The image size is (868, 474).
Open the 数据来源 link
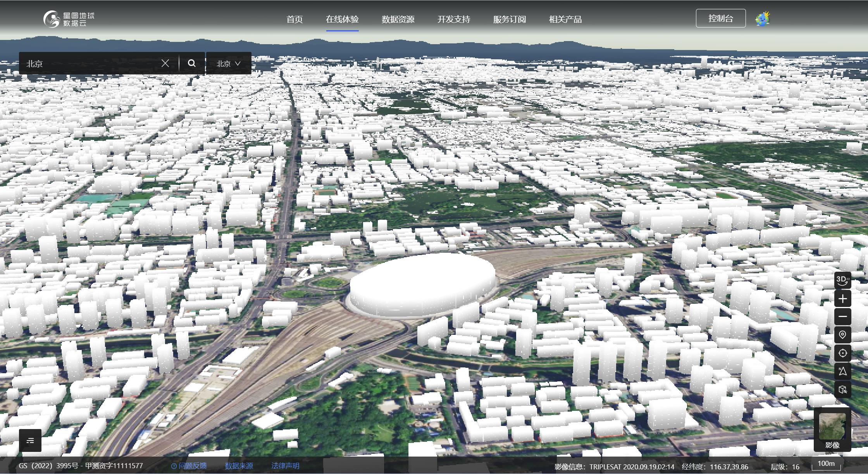coord(239,466)
